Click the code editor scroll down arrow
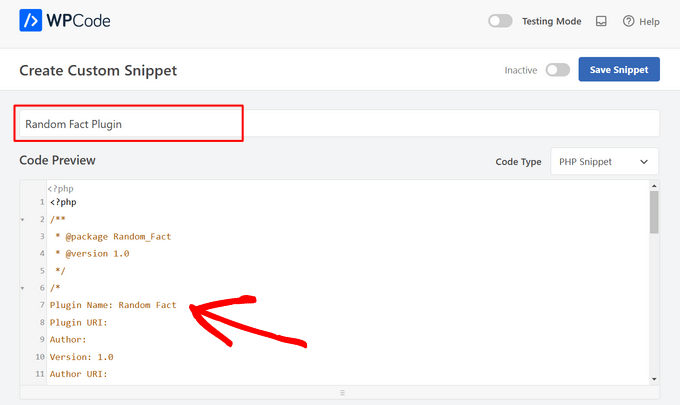The image size is (680, 405). (x=654, y=379)
